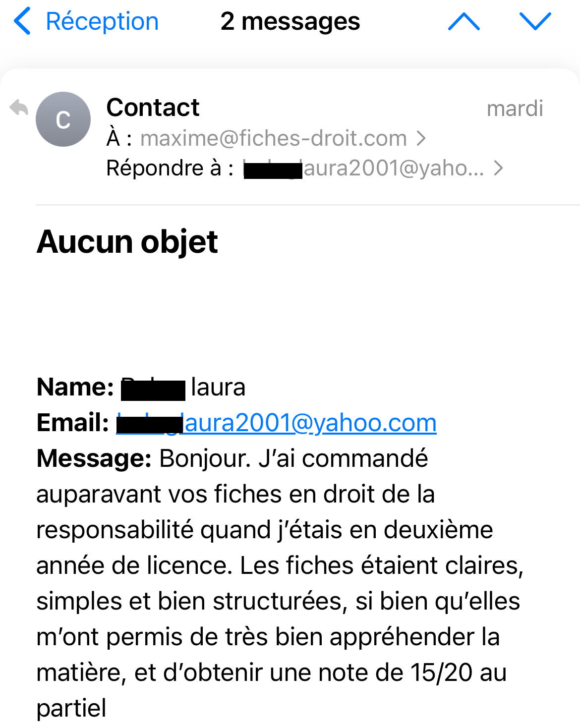Open the blue yahoo.com email link in body
The width and height of the screenshot is (580, 728).
point(310,423)
